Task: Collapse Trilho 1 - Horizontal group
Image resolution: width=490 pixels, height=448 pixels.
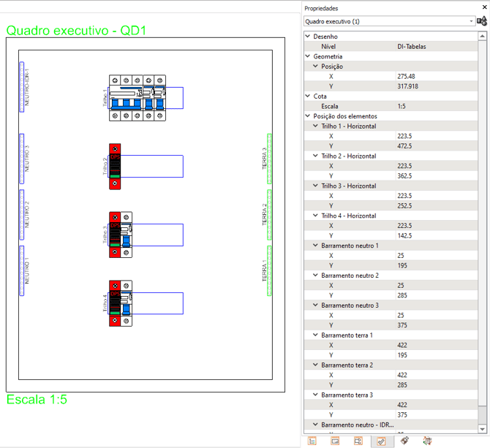Action: coord(316,126)
